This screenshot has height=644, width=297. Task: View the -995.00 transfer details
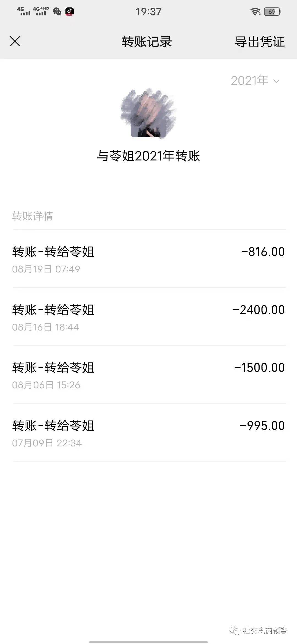[148, 433]
